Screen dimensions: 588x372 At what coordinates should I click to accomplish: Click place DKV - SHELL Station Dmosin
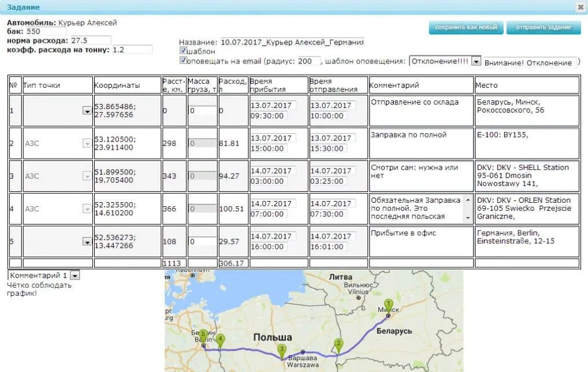pos(527,176)
